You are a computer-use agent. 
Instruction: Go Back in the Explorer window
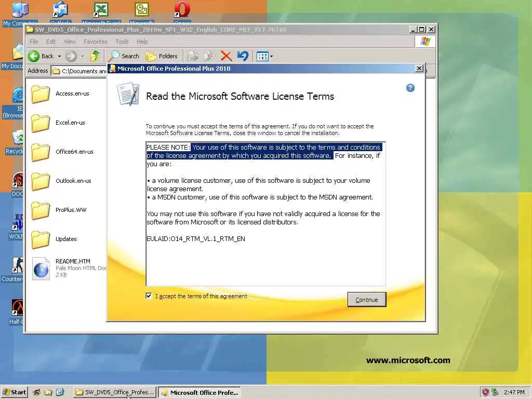(41, 56)
